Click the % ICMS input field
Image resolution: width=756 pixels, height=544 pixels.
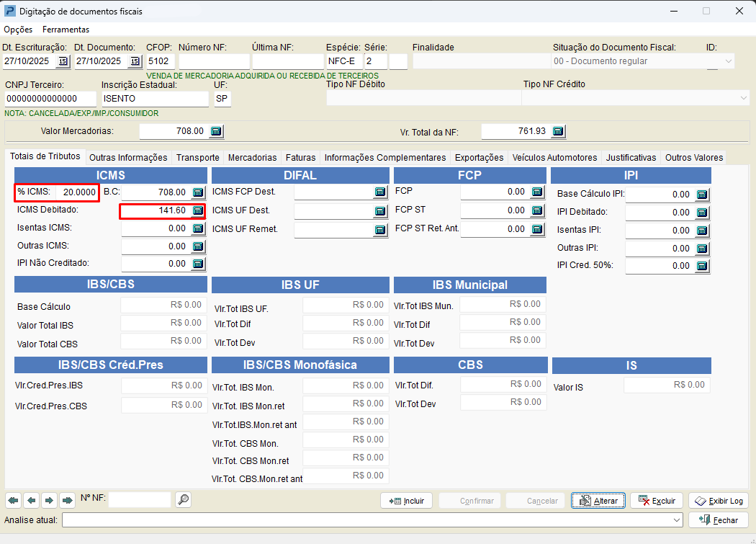tap(76, 192)
